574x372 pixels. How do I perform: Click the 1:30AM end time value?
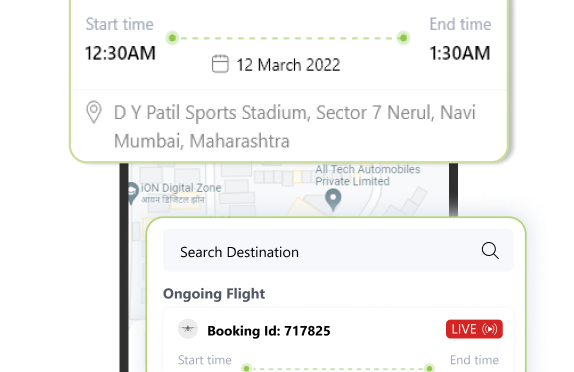pos(460,53)
